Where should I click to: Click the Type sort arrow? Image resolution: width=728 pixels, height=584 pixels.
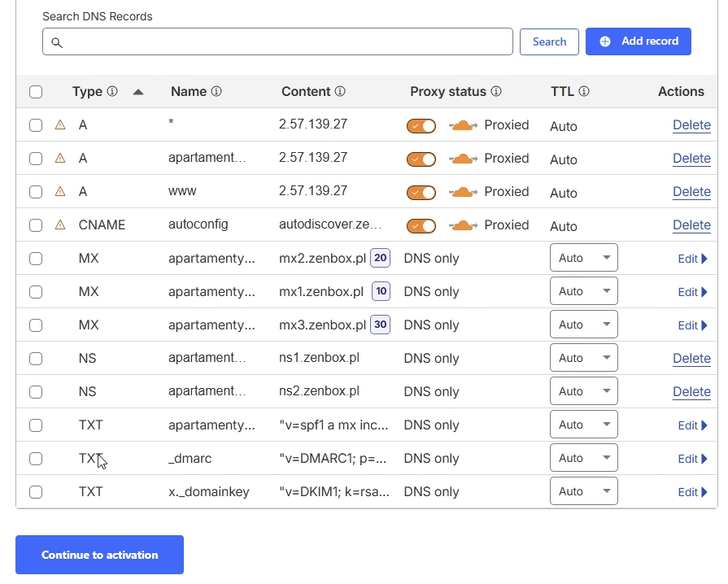[x=138, y=92]
